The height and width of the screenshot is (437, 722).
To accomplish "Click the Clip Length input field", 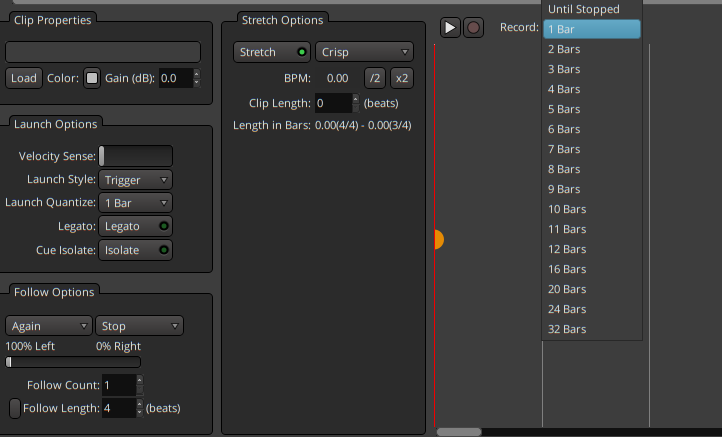I will pos(333,103).
